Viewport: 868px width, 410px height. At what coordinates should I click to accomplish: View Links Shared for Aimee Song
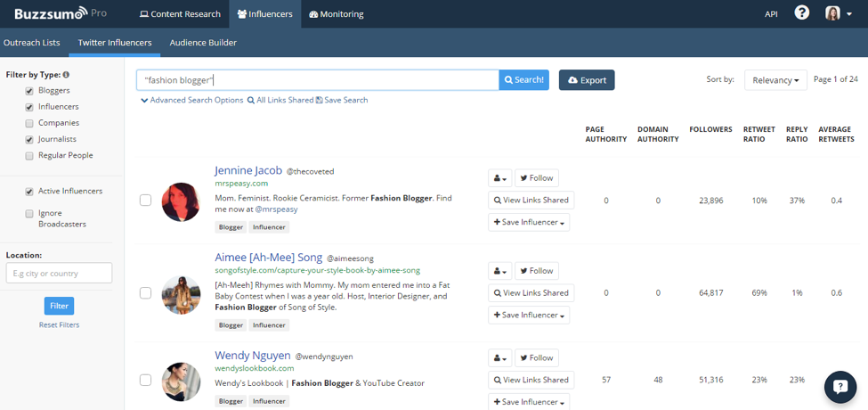531,293
